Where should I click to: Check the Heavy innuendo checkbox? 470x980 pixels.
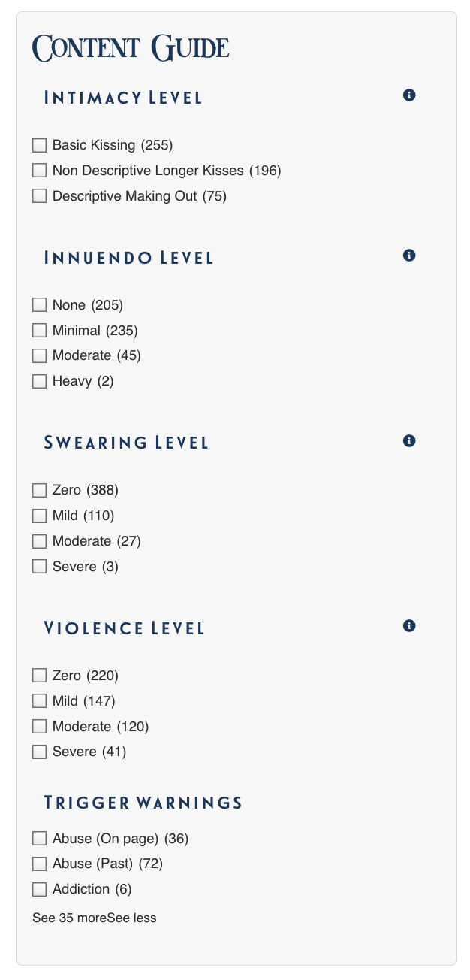point(40,381)
